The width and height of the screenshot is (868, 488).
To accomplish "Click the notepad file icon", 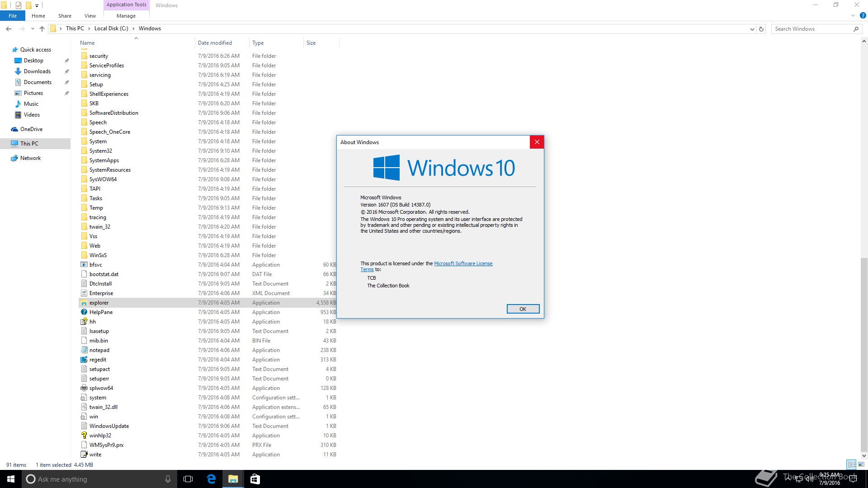I will [84, 350].
